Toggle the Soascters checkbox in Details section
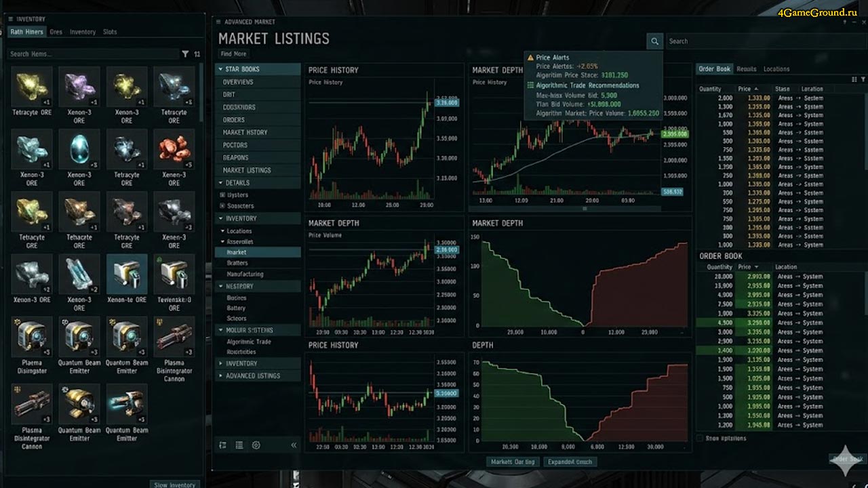Viewport: 868px width, 488px height. pyautogui.click(x=222, y=206)
